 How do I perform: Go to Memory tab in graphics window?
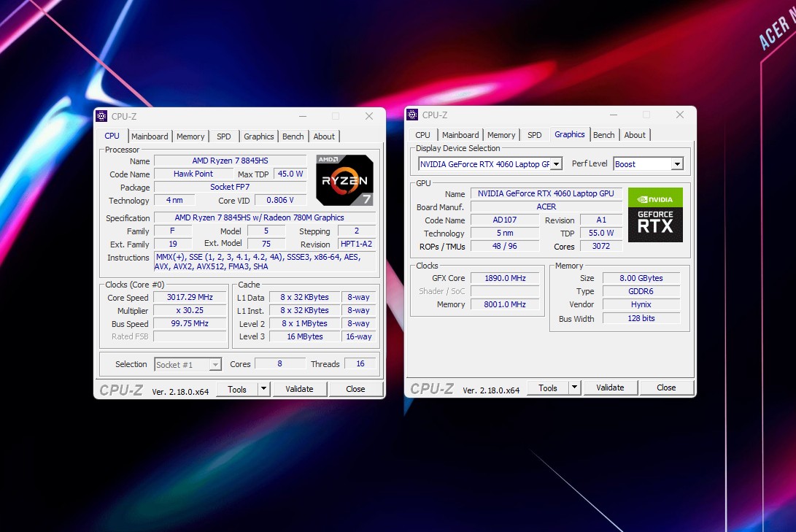(x=501, y=135)
